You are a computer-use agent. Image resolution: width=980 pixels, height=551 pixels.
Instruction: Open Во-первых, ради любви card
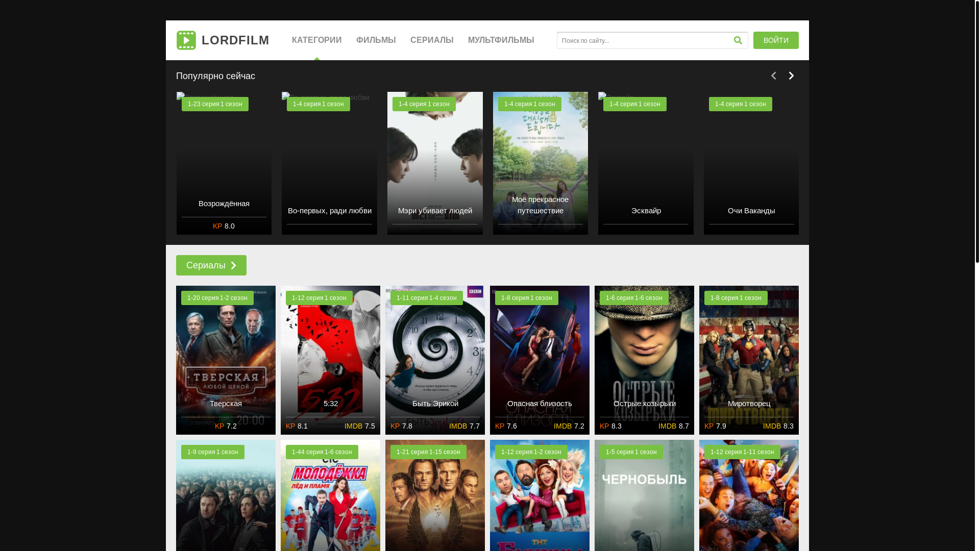(329, 163)
